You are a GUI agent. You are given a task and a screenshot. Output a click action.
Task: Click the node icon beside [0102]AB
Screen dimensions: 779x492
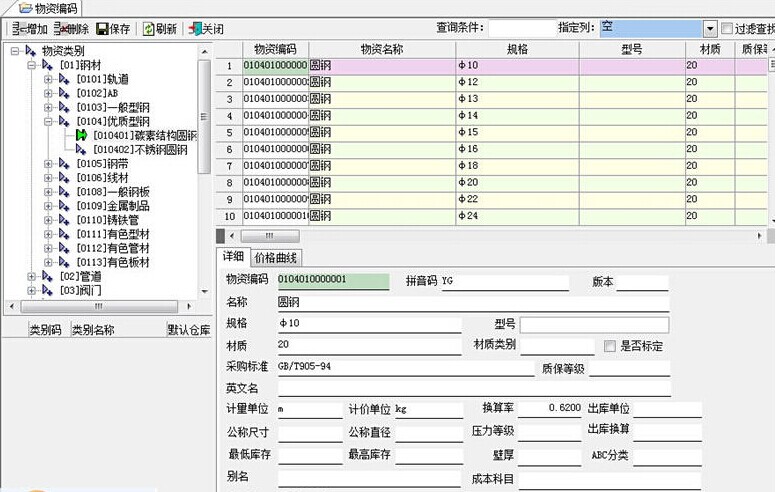(x=64, y=93)
